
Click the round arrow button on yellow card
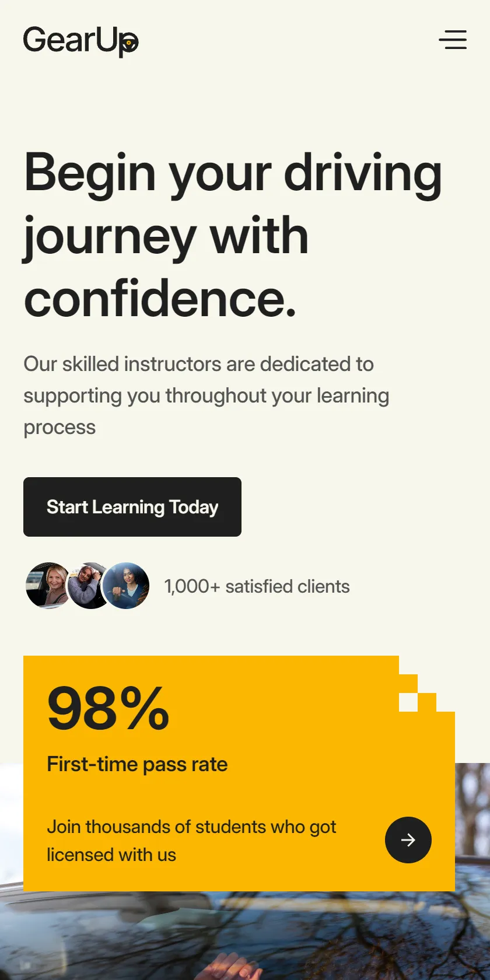coord(408,840)
